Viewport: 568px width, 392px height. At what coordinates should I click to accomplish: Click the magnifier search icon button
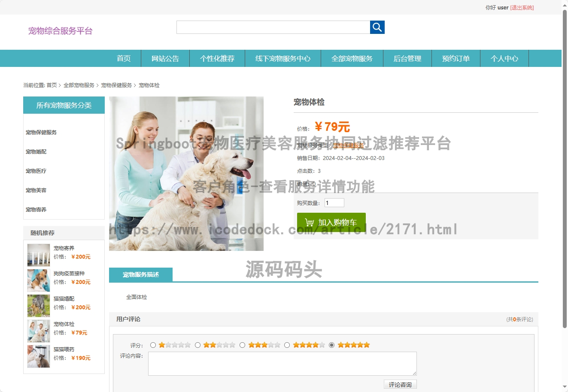pyautogui.click(x=377, y=27)
